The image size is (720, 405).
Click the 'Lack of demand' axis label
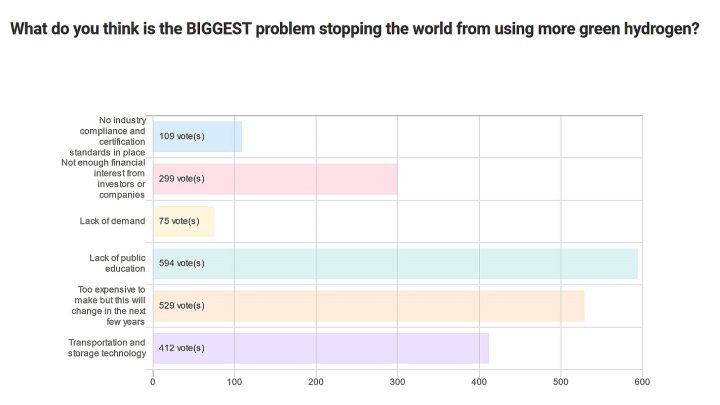(112, 221)
